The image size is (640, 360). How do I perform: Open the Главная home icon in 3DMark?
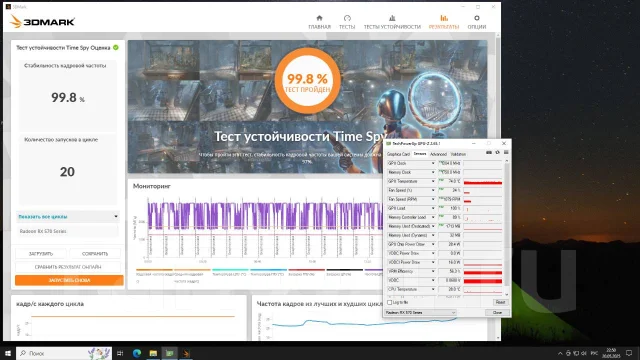(319, 18)
